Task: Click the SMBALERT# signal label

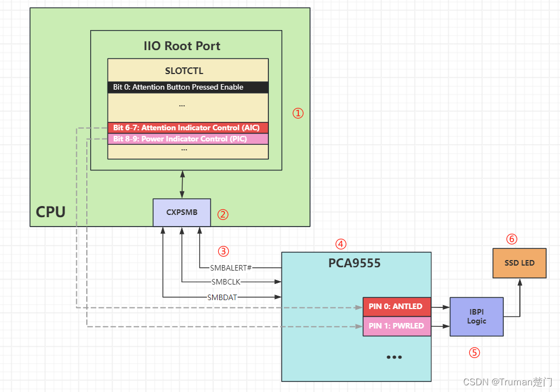Action: pos(230,268)
